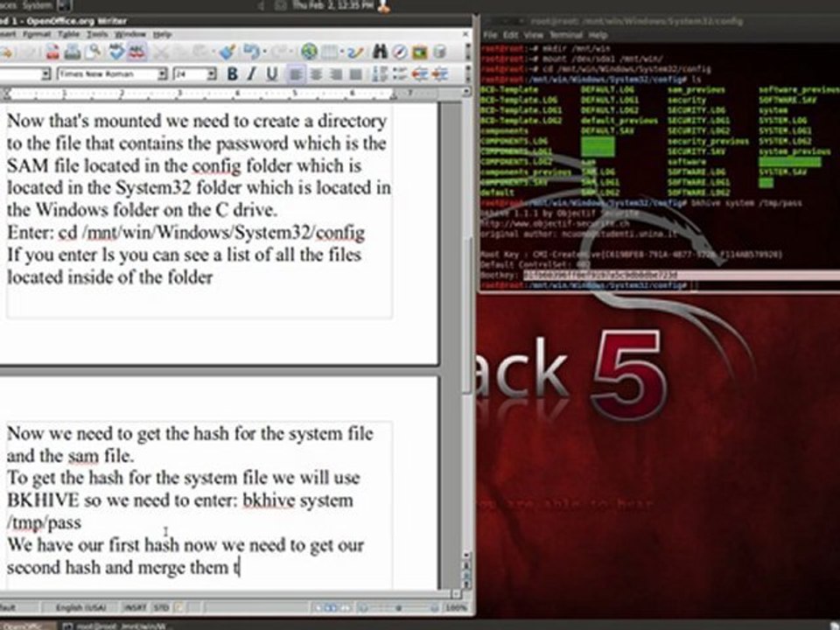Open the System menu in top panel
The height and width of the screenshot is (630, 840).
(37, 5)
